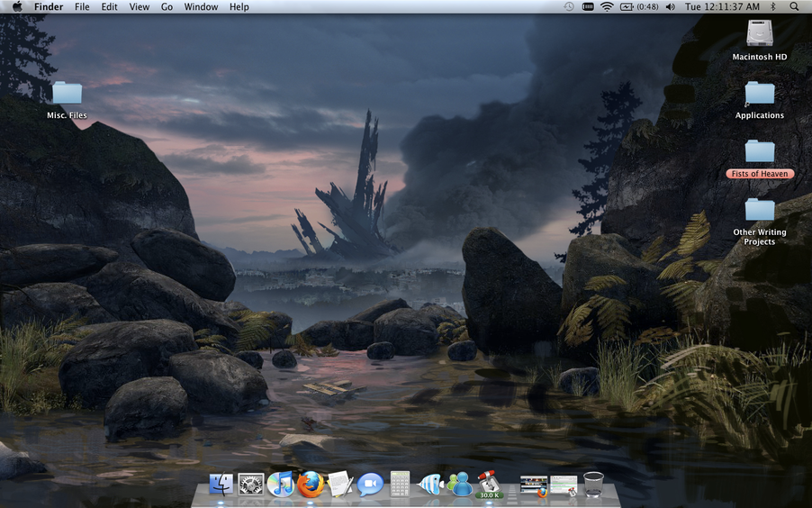Open the Trash in the dock
The width and height of the screenshot is (812, 508).
(x=593, y=485)
